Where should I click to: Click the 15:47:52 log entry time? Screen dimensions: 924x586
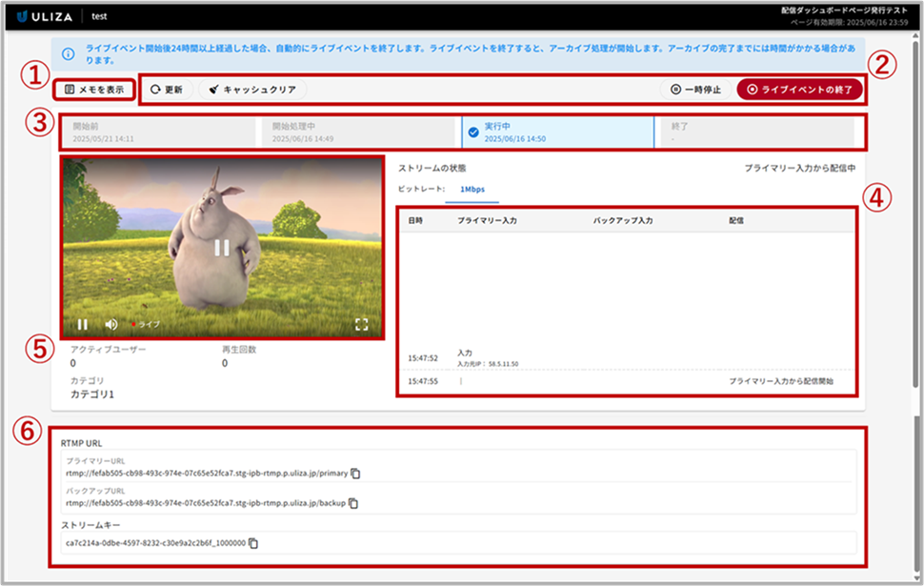tap(423, 358)
